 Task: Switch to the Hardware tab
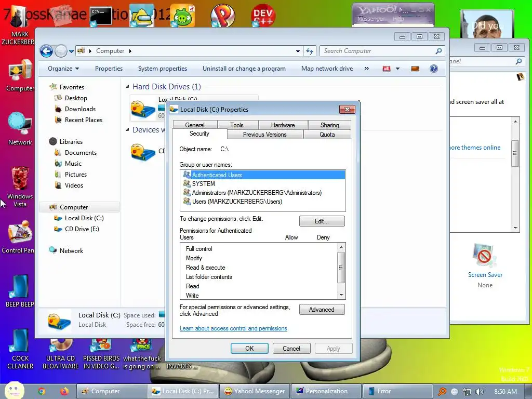[283, 125]
